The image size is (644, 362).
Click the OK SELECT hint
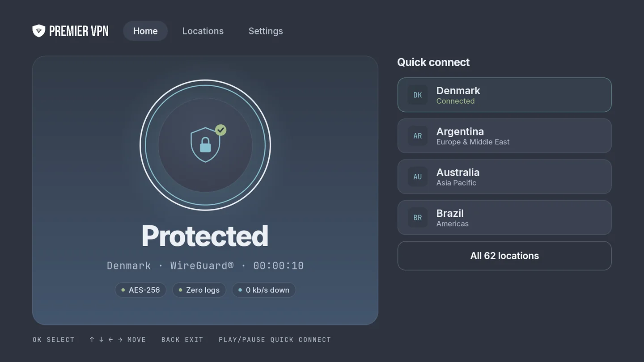(x=54, y=340)
